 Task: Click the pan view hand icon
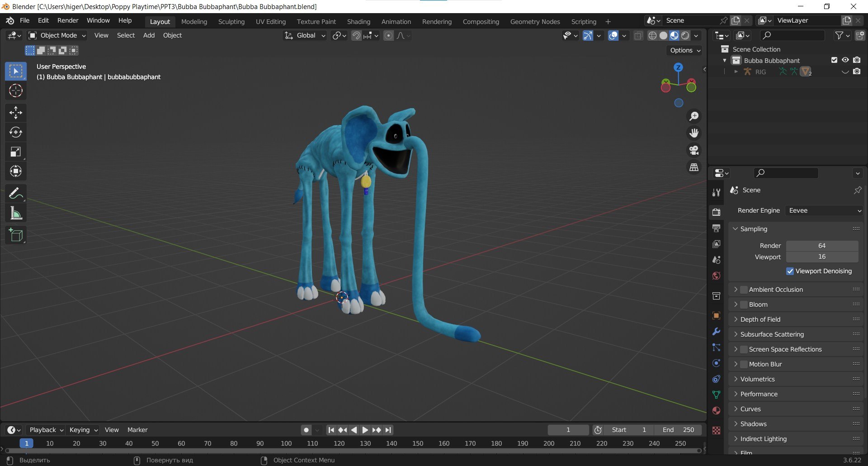click(x=694, y=133)
